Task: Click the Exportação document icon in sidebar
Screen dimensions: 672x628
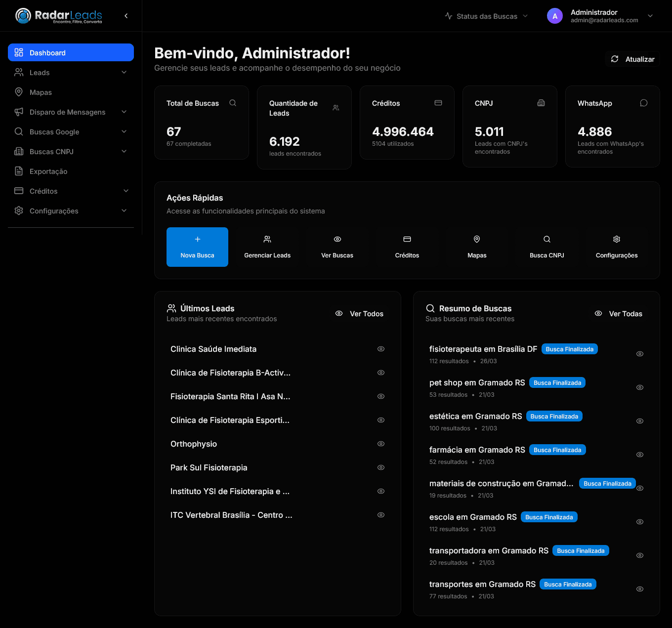Action: coord(19,171)
